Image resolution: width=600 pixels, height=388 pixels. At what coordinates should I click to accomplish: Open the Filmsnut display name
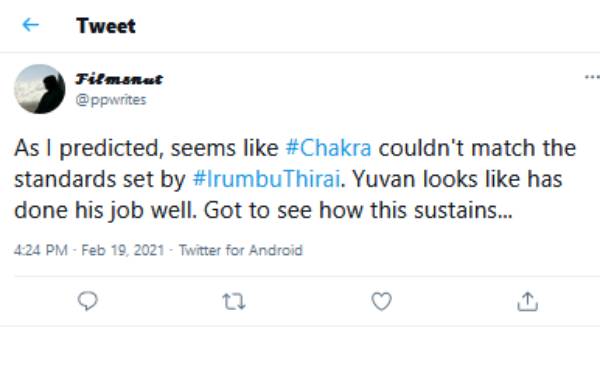point(119,79)
